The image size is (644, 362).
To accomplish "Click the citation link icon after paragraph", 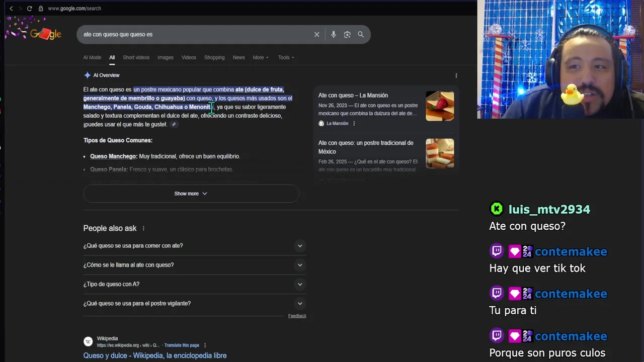I will tap(174, 124).
